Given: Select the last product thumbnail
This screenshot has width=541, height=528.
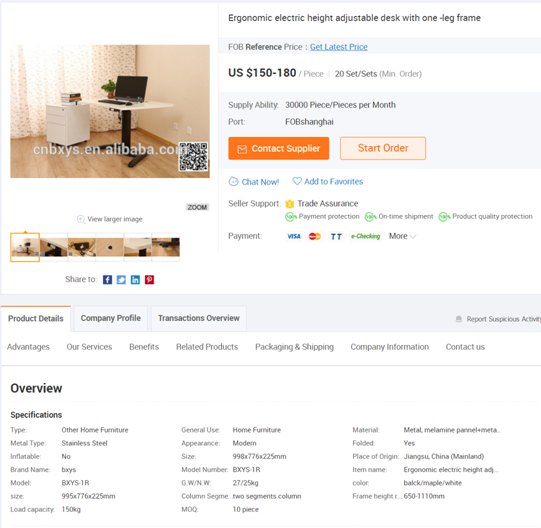Looking at the screenshot, I should (x=166, y=247).
